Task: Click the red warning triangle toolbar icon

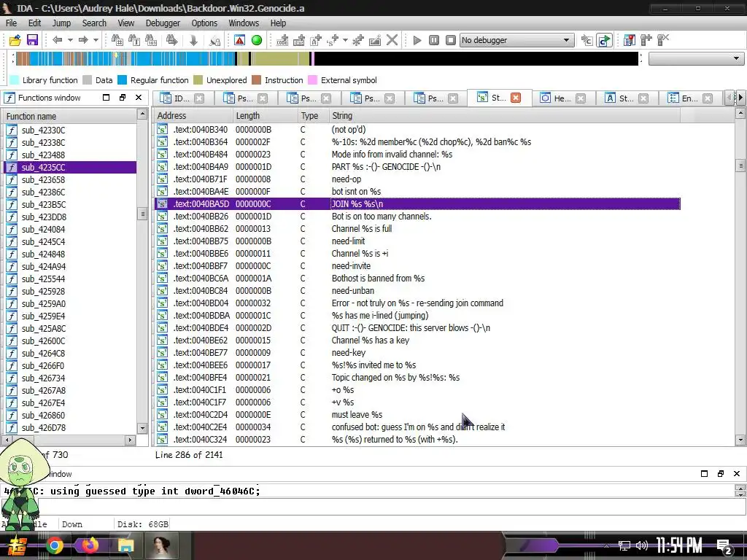Action: [x=239, y=41]
